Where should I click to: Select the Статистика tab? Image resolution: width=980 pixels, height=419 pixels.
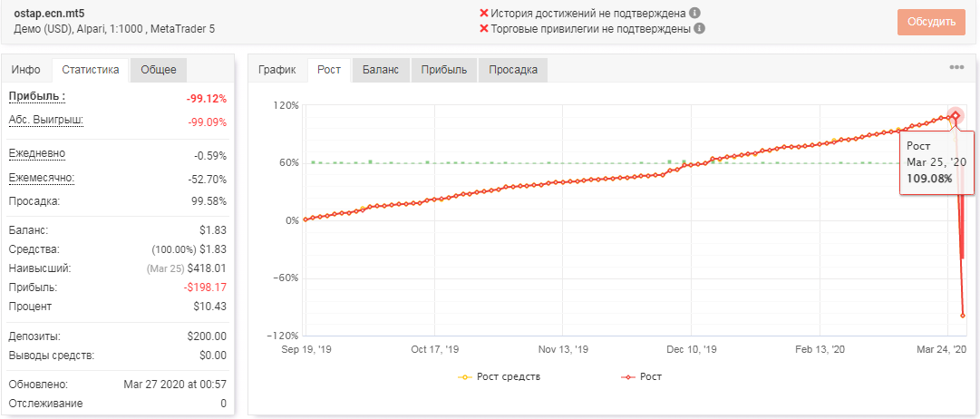91,70
